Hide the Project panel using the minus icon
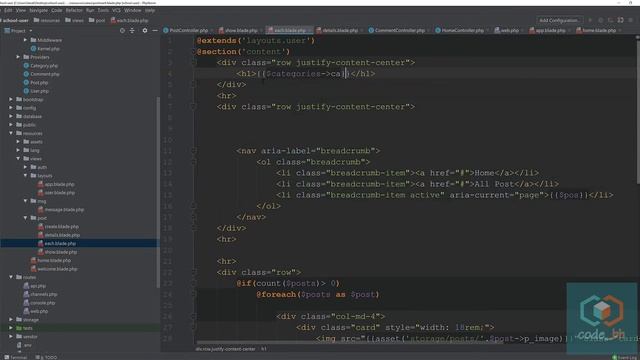Screen dimensions: 640x360 (x=155, y=31)
